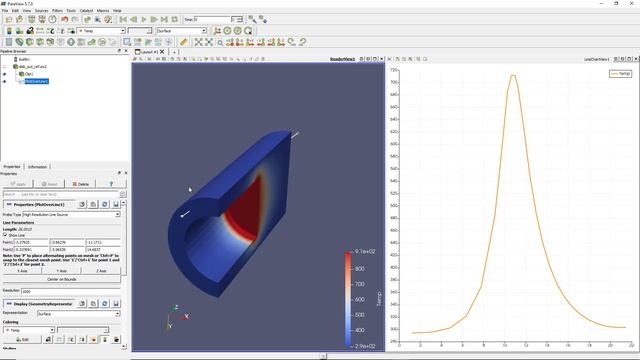Click the Play animation button

click(x=144, y=20)
